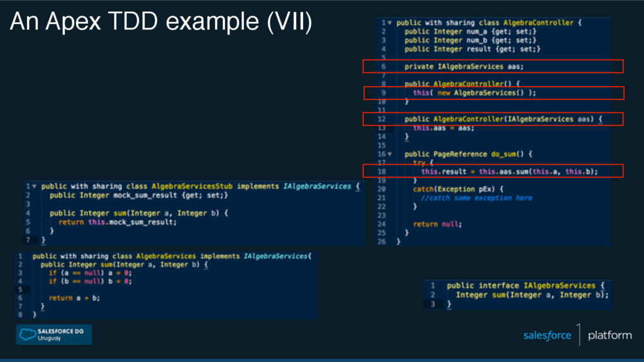Click the line 'catch(Exception pEx) {'
Screen dimensions: 644x362
[458, 189]
